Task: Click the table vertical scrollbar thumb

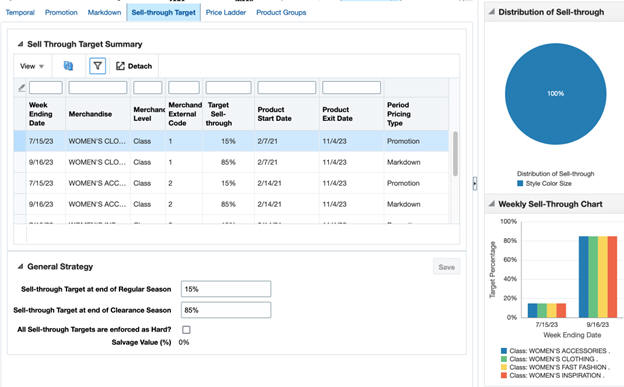Action: pos(455,153)
